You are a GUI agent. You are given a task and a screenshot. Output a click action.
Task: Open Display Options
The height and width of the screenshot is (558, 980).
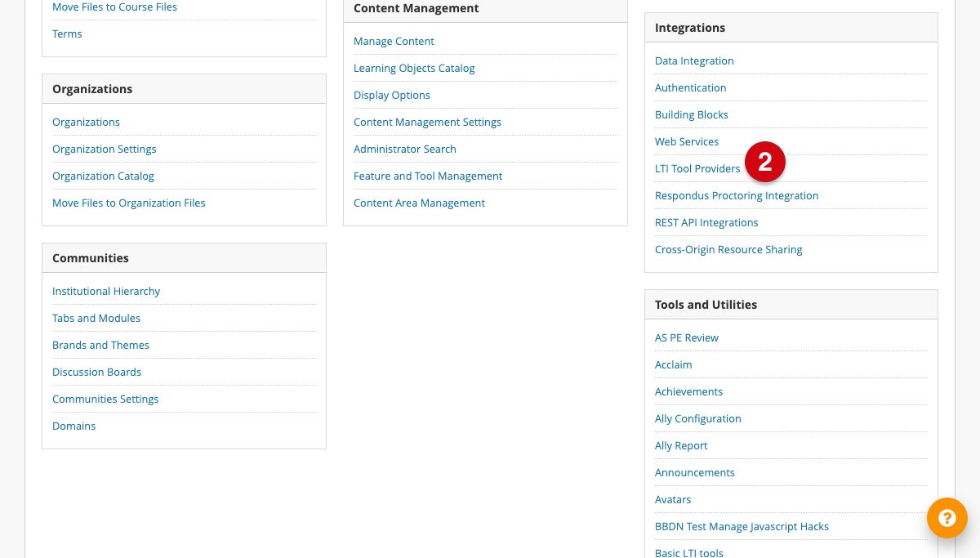pos(392,95)
